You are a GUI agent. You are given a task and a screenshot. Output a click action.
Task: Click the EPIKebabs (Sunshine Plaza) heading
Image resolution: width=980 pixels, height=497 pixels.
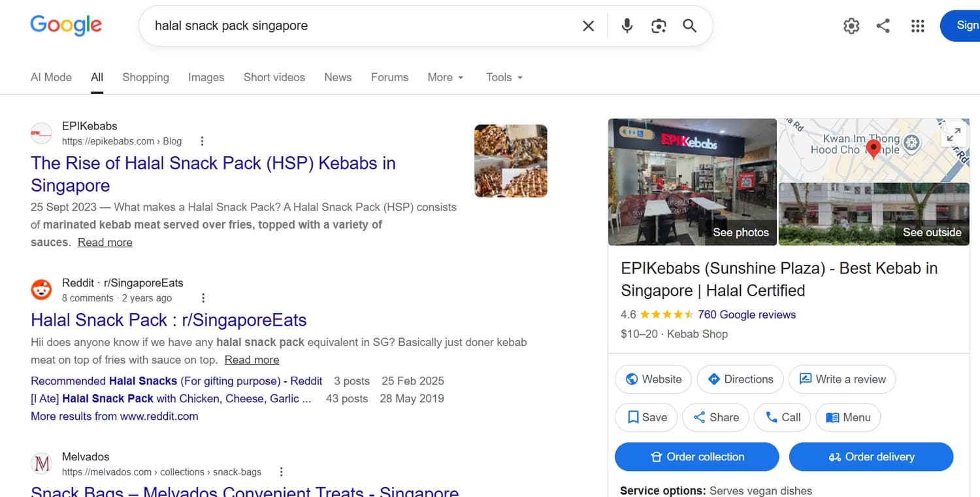point(779,279)
